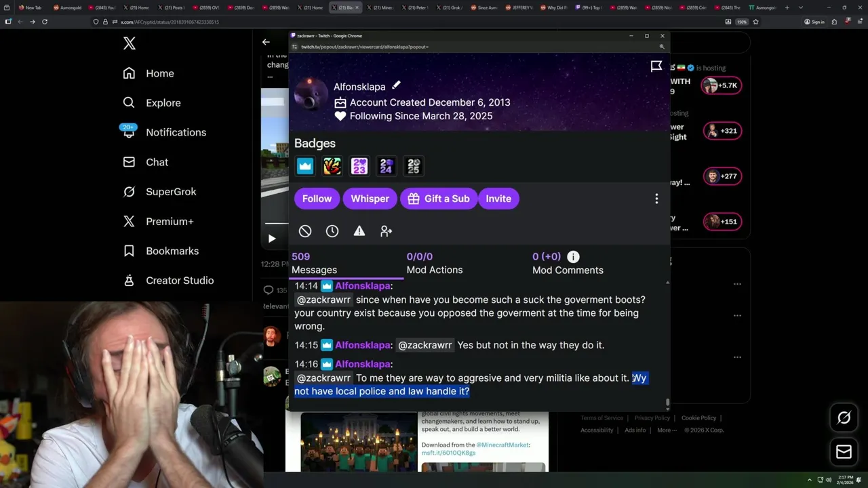868x488 pixels.
Task: Click the report flag icon on viewer card
Action: tap(656, 66)
